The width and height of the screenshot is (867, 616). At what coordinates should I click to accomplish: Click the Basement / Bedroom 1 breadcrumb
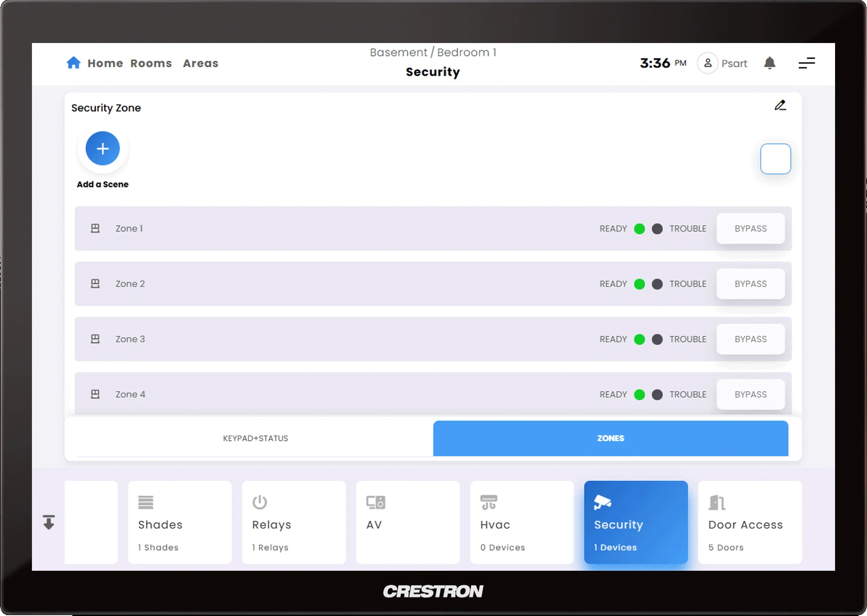point(433,52)
